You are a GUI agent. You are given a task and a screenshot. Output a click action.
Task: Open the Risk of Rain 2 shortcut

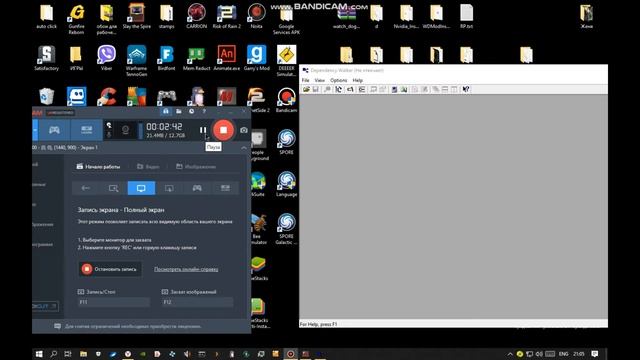point(227,16)
